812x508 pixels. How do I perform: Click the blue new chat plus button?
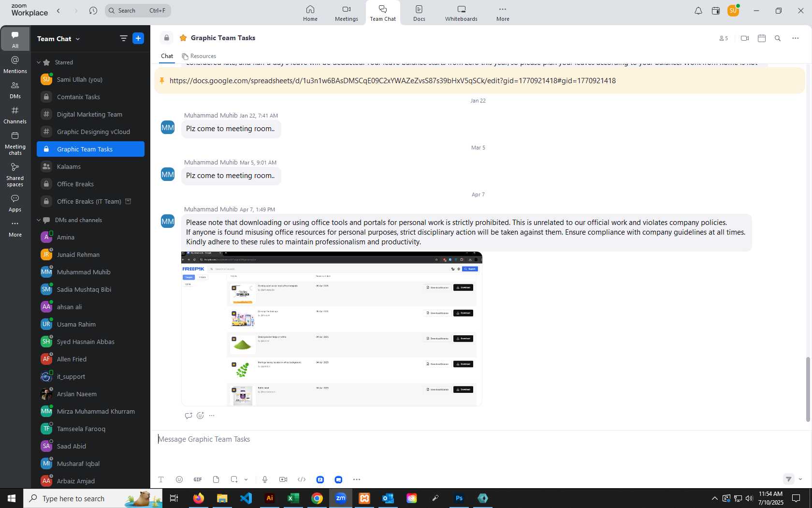[138, 38]
